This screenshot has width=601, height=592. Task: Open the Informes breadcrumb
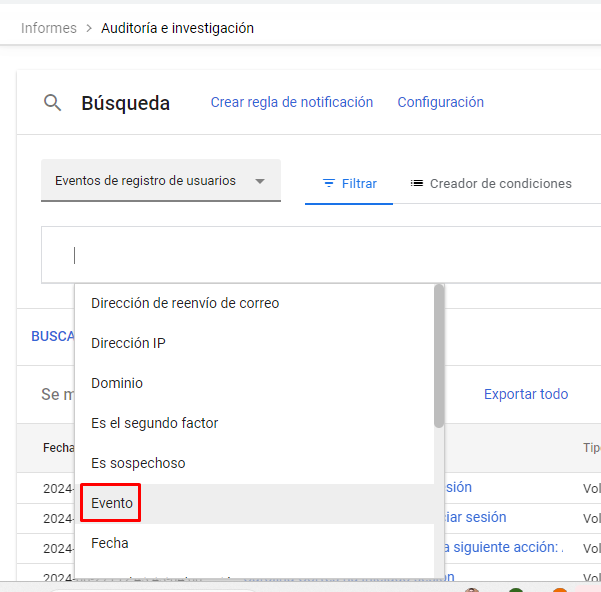pos(49,28)
